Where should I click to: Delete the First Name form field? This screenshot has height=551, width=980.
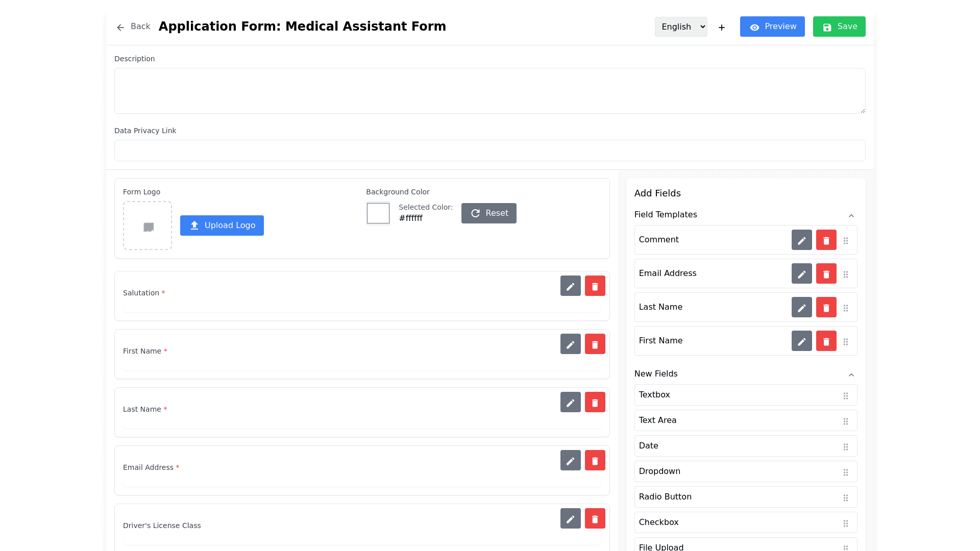pos(595,344)
